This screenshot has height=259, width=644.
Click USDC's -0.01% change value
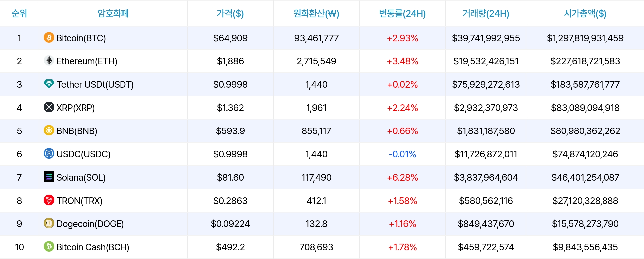point(402,154)
